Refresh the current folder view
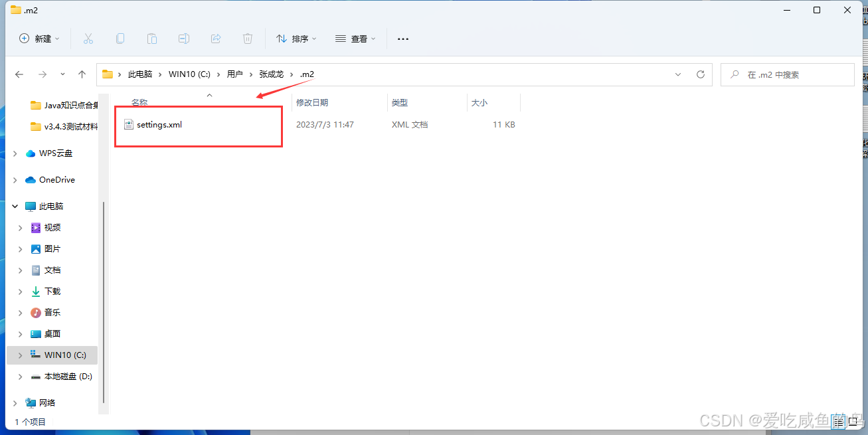This screenshot has width=868, height=435. pos(701,74)
